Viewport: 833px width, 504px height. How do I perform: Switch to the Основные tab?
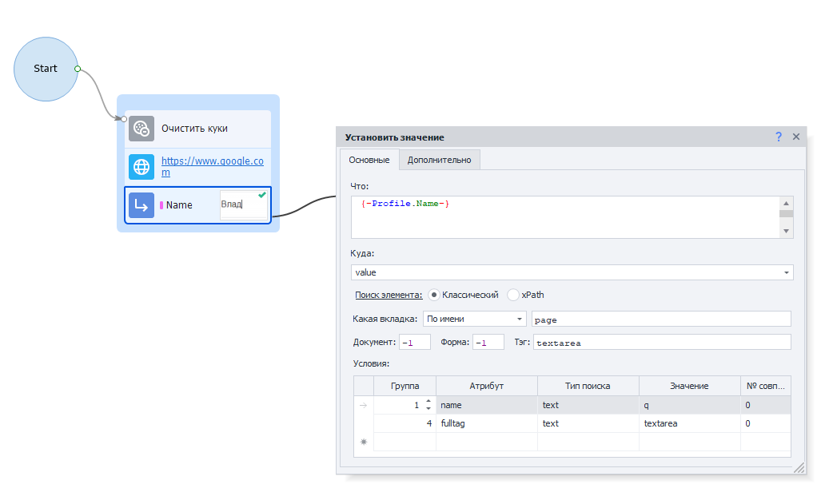pos(369,160)
